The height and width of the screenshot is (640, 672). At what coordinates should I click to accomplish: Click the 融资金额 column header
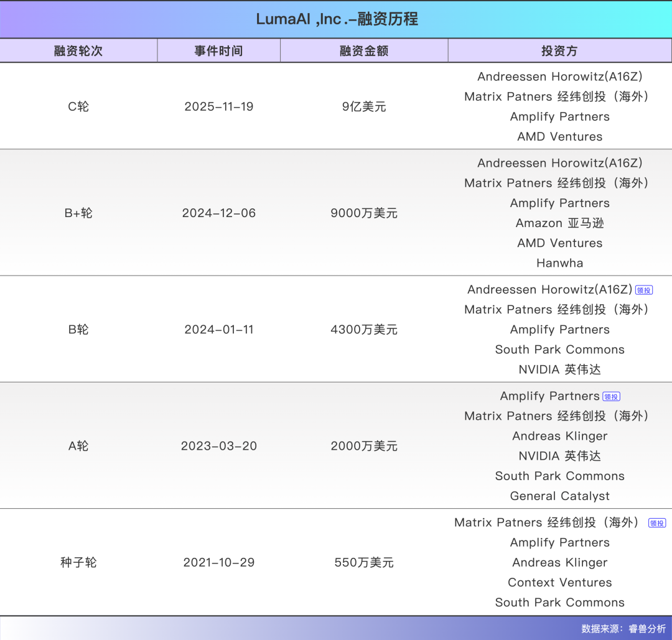(x=364, y=50)
